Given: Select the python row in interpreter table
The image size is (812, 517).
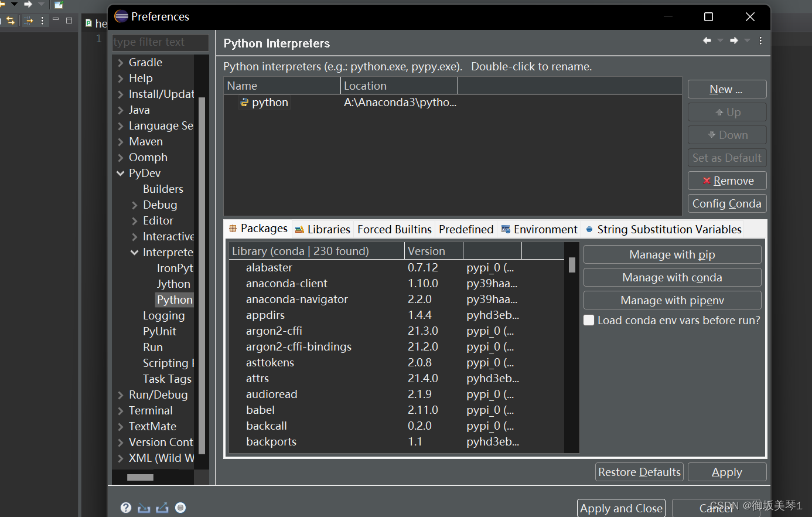Looking at the screenshot, I should coord(452,103).
